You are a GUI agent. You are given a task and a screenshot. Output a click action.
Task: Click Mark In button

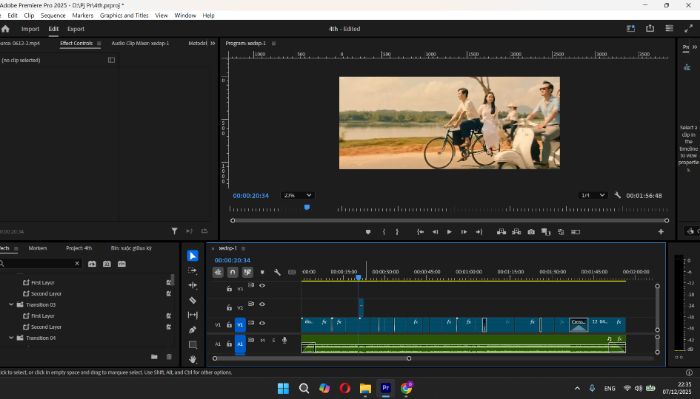[383, 232]
